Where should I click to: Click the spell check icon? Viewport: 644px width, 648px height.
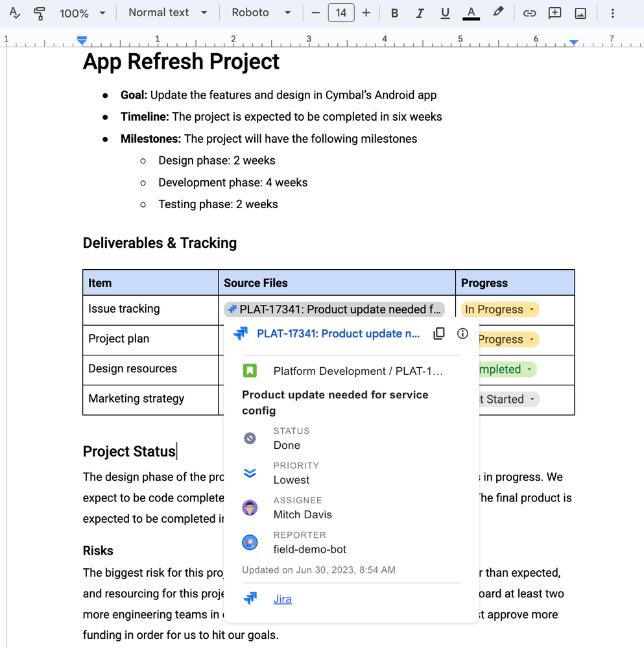(14, 13)
